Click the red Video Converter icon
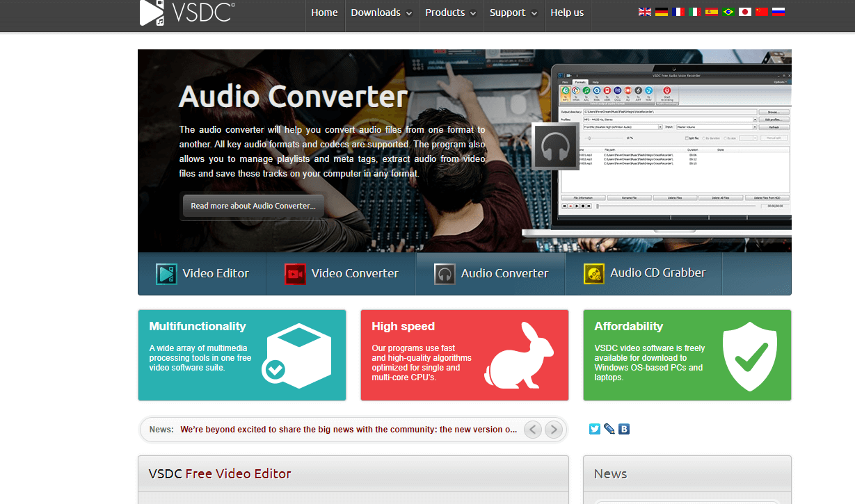855x504 pixels. coord(295,274)
